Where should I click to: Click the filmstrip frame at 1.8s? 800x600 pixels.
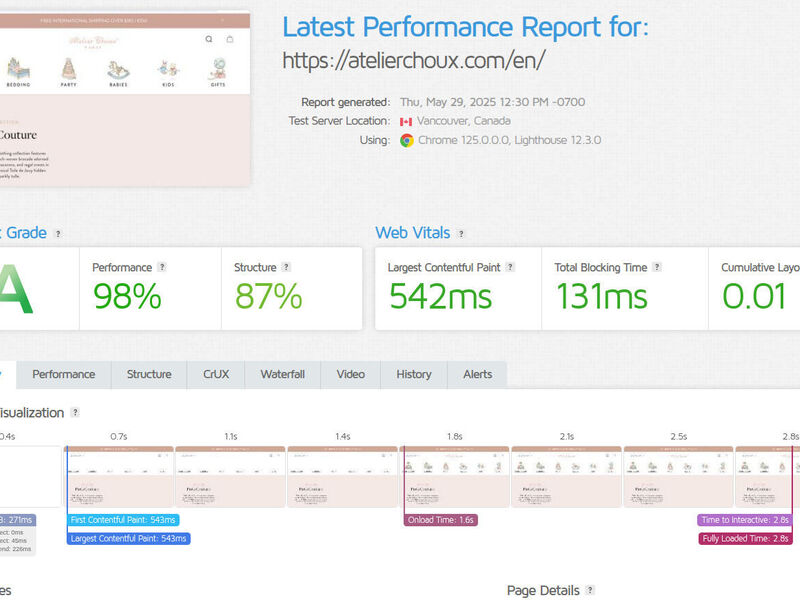point(455,477)
